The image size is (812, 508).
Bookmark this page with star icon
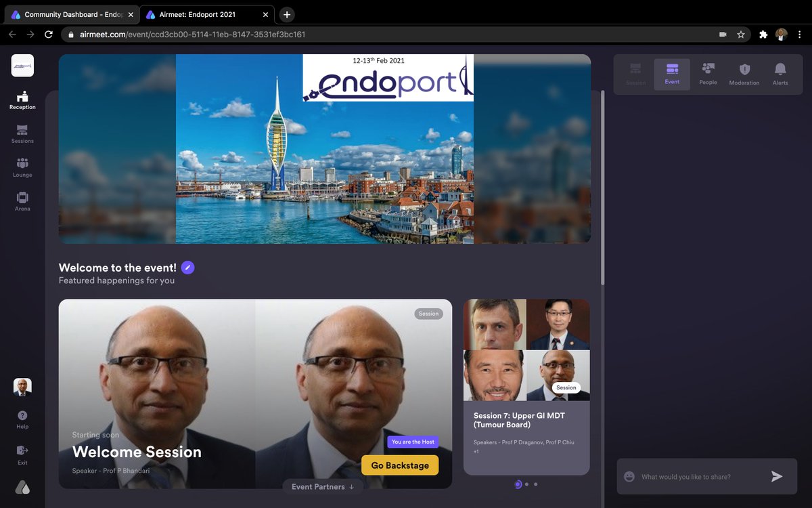(x=741, y=34)
